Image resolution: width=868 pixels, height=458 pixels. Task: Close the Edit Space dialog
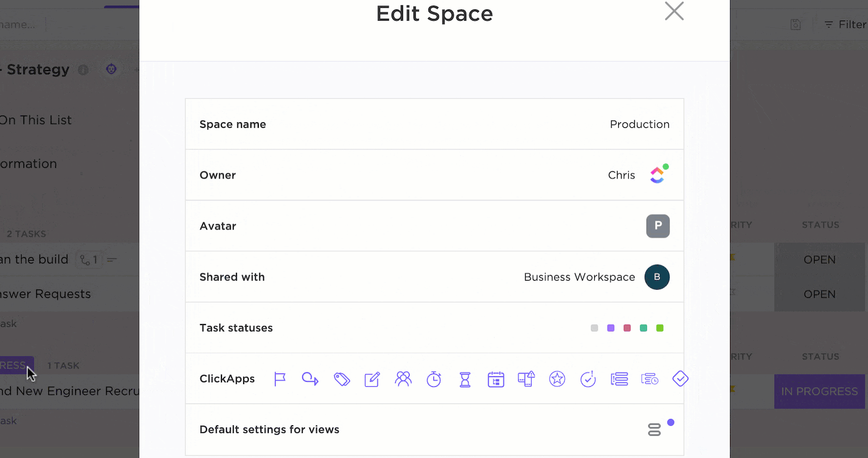click(674, 11)
